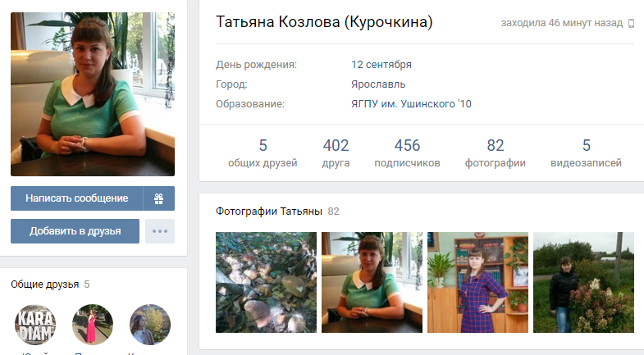Open plaid dress bookshelf photo thumbnail
This screenshot has height=355, width=644.
tap(477, 282)
